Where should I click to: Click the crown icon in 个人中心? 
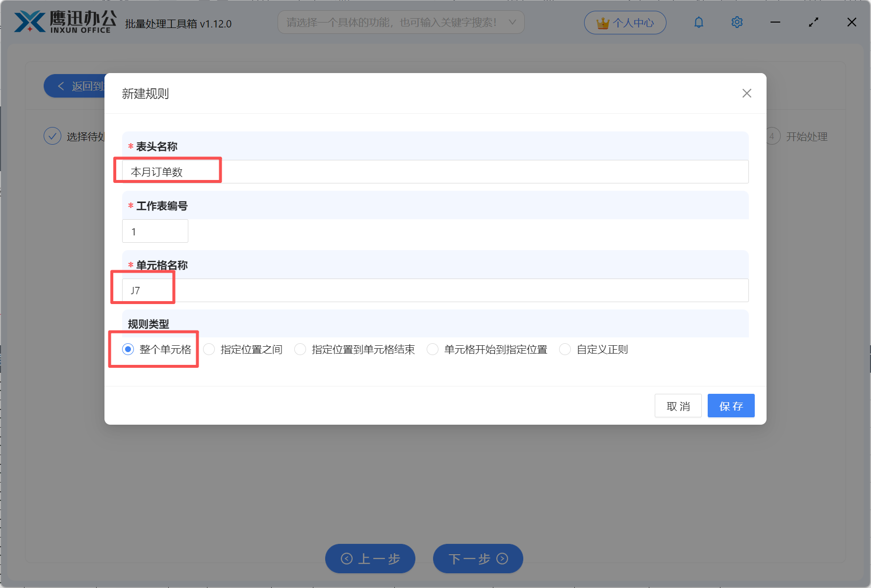tap(602, 22)
